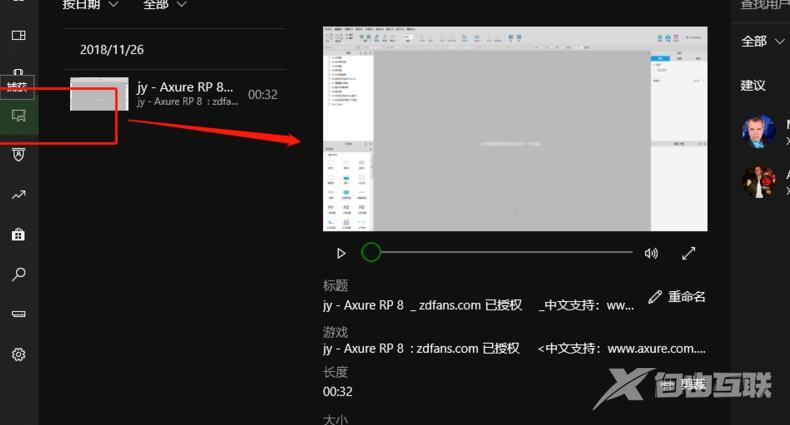This screenshot has width=790, height=425.
Task: Mute the video with the speaker icon
Action: [651, 253]
